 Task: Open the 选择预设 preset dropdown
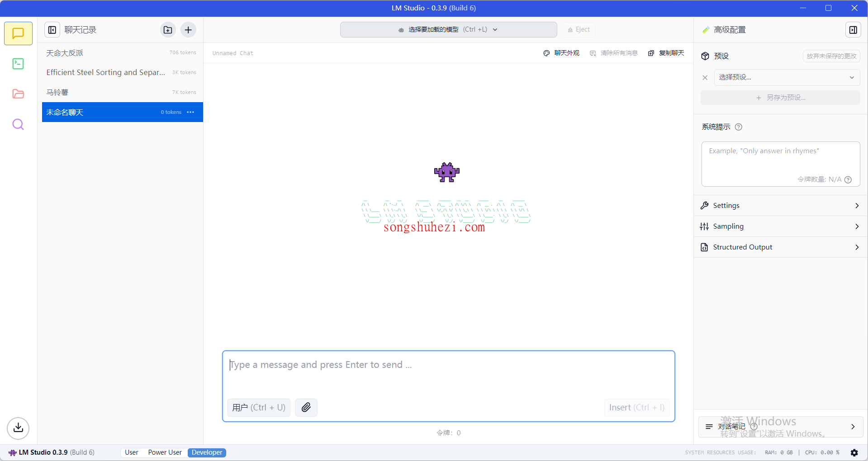pyautogui.click(x=787, y=78)
